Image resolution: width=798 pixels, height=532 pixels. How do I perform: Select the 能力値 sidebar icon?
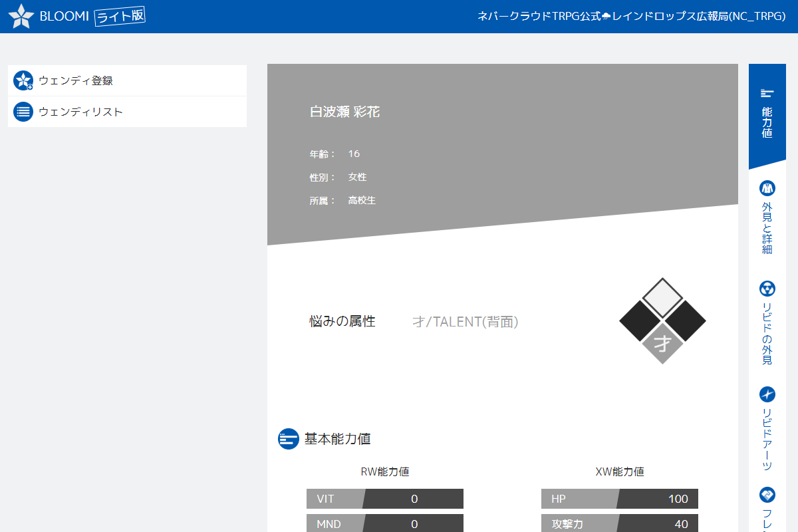click(x=767, y=93)
